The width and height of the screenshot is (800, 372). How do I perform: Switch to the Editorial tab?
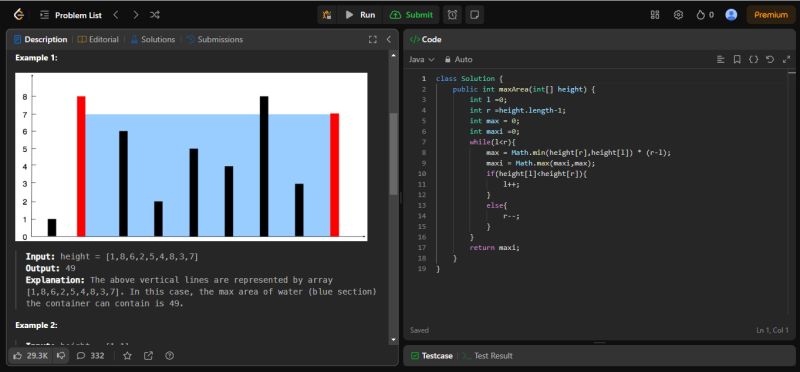[x=98, y=39]
